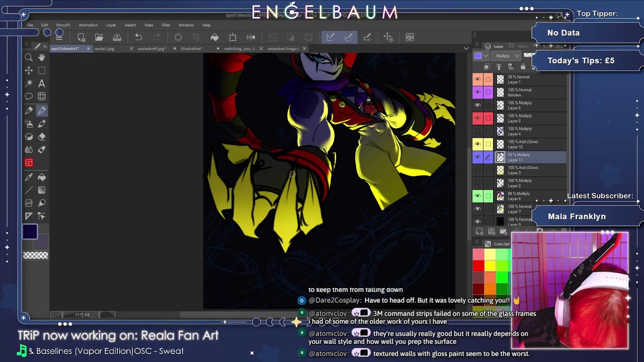644x362 pixels.
Task: Click the Fill paint bucket toolbar icon
Action: tap(214, 37)
